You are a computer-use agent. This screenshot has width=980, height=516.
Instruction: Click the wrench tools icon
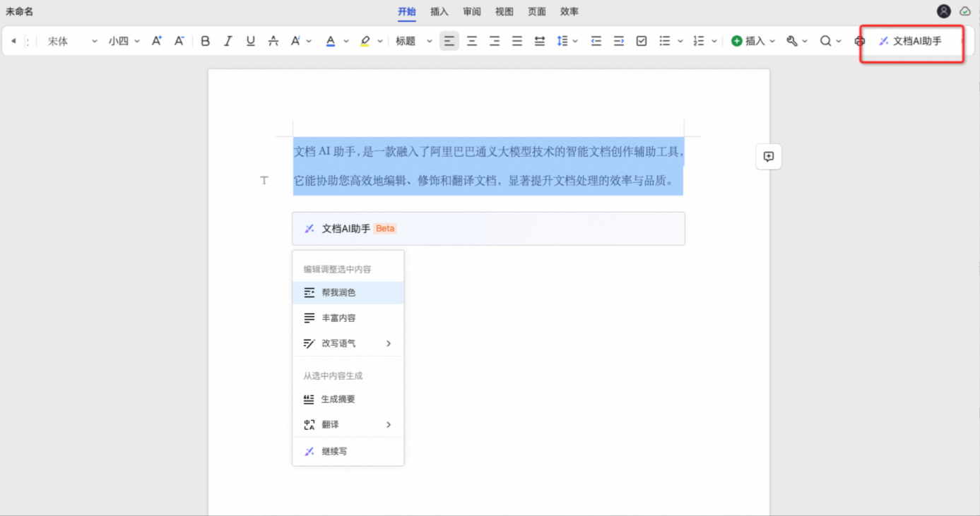click(x=792, y=41)
